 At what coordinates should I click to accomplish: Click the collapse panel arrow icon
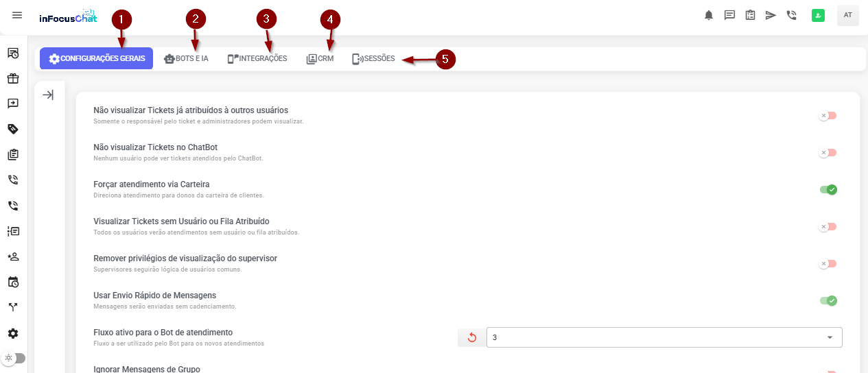pos(48,95)
